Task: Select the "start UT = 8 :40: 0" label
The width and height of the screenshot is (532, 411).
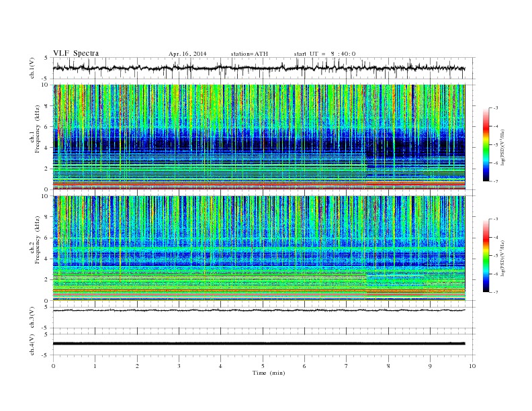Action: pyautogui.click(x=324, y=54)
